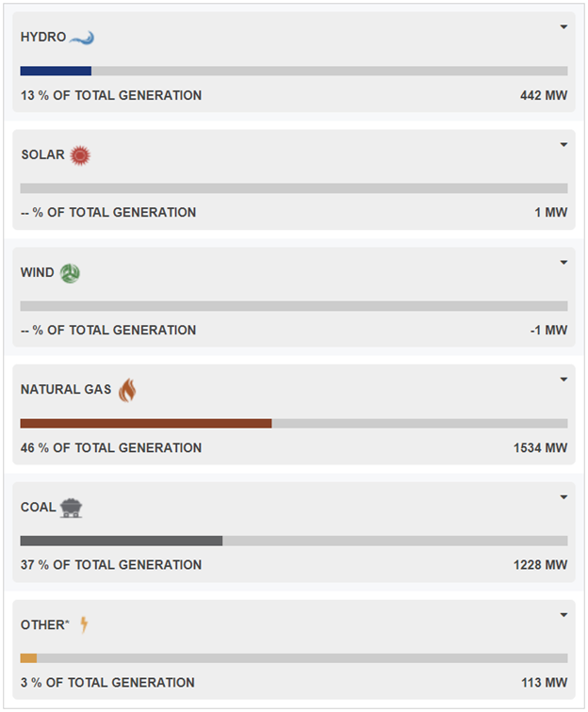588x712 pixels.
Task: Click the Coal generation progress bar
Action: pos(294,541)
